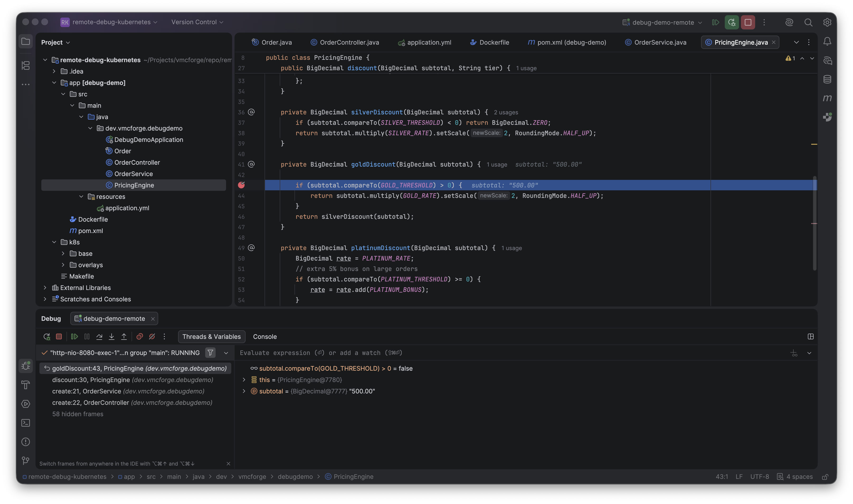Select Threads & Variables tab
This screenshot has width=853, height=504.
[x=211, y=336]
